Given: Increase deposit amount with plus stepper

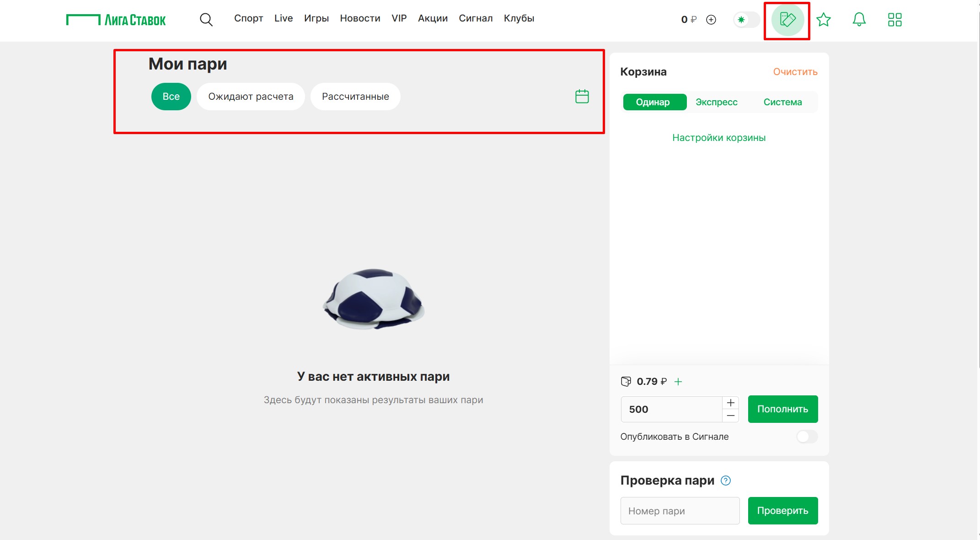Looking at the screenshot, I should 730,403.
